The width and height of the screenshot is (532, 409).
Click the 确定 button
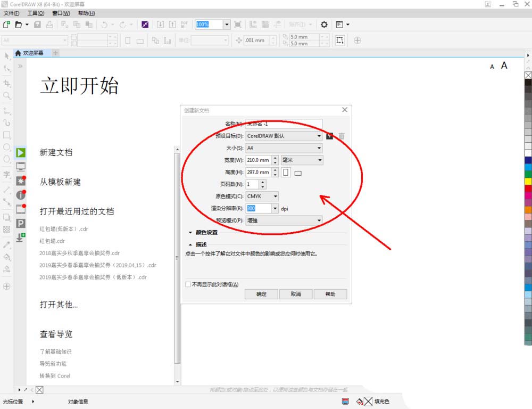[262, 294]
